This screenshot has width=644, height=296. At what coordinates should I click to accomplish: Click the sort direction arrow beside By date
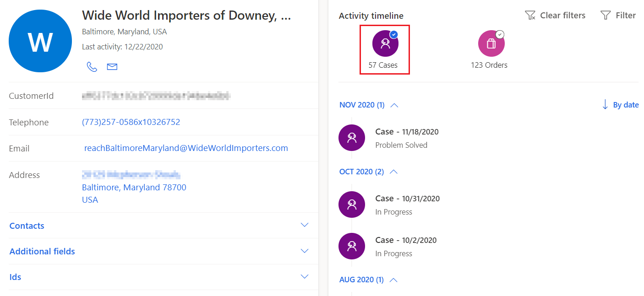coord(605,105)
